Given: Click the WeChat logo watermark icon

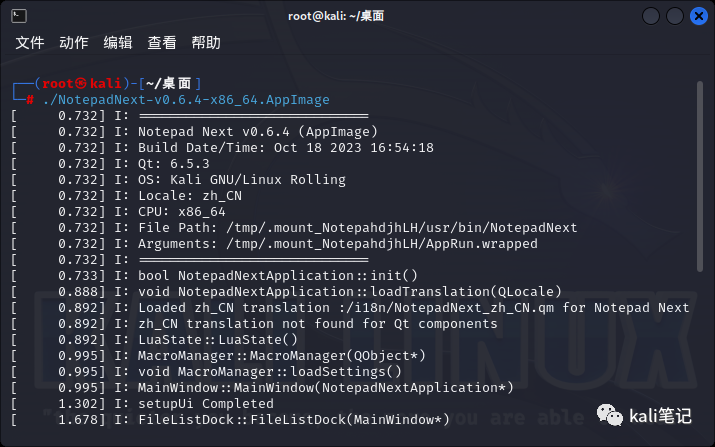Looking at the screenshot, I should point(610,415).
